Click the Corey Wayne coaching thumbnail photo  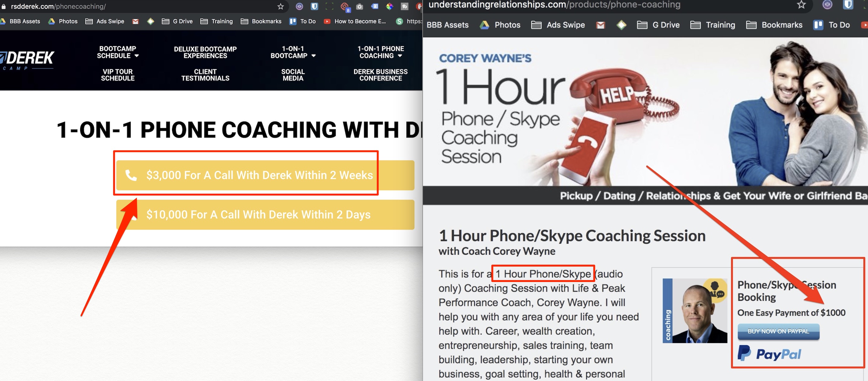tap(695, 311)
